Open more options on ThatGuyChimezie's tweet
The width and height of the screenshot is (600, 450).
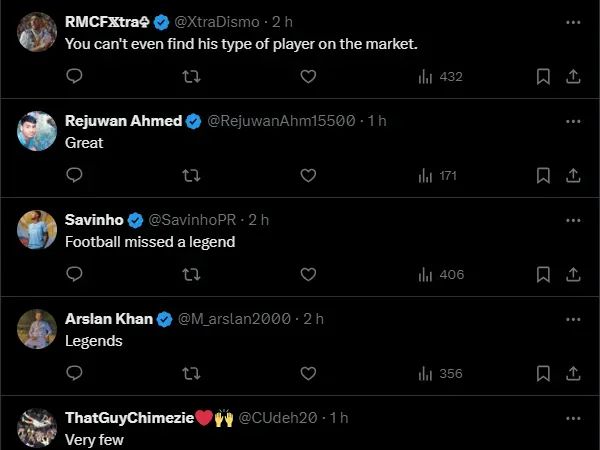tap(572, 417)
